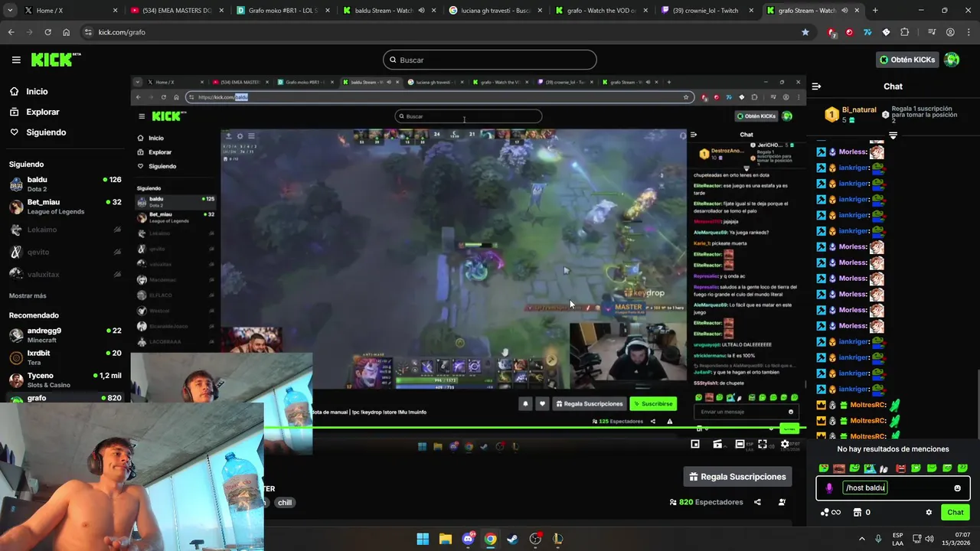Show hidden system tray icons
This screenshot has height=551, width=980.
tap(861, 539)
